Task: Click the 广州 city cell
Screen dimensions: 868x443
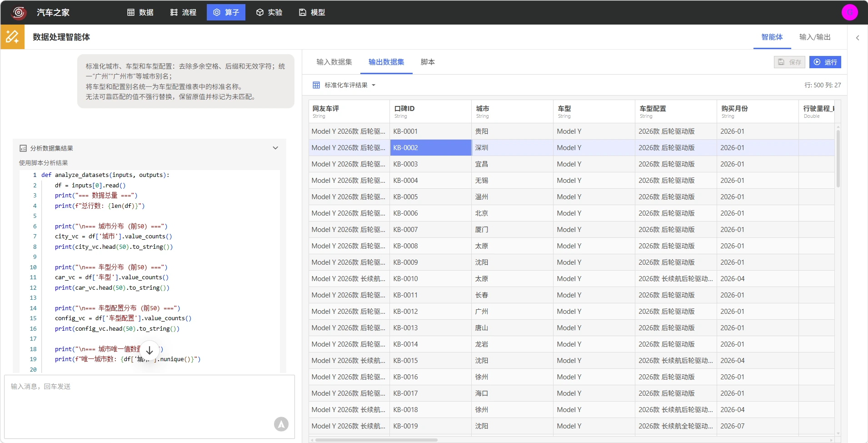Action: [x=513, y=312]
